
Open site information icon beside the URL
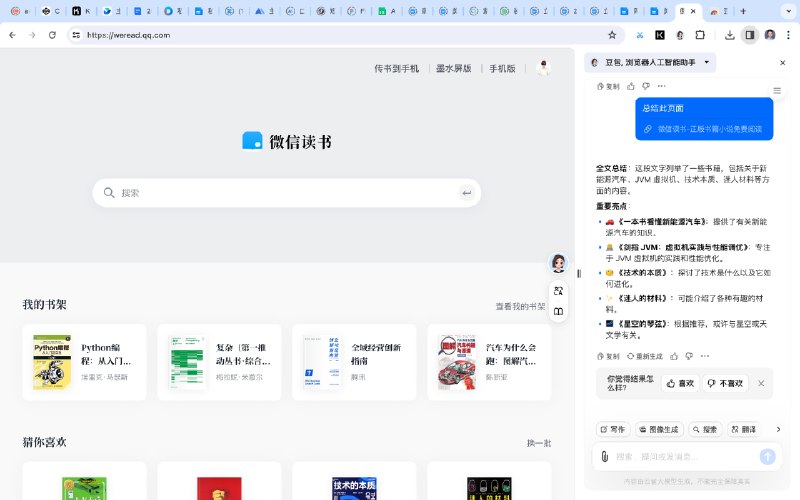tap(76, 35)
